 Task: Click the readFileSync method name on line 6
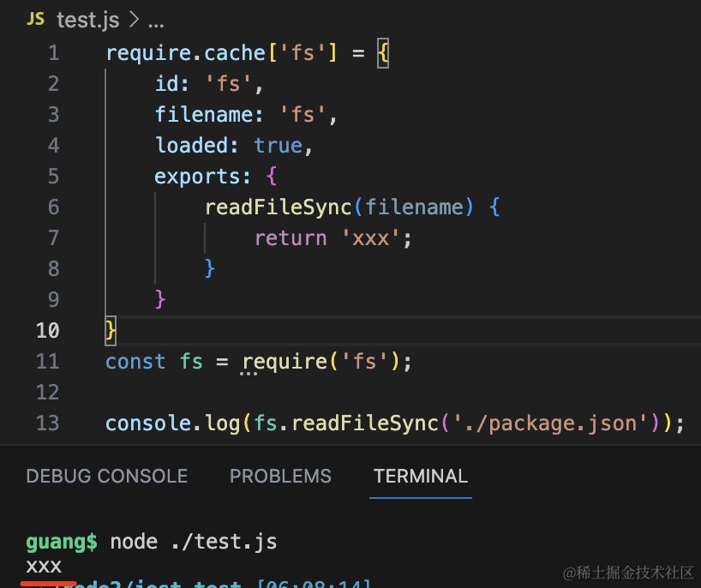[x=278, y=207]
